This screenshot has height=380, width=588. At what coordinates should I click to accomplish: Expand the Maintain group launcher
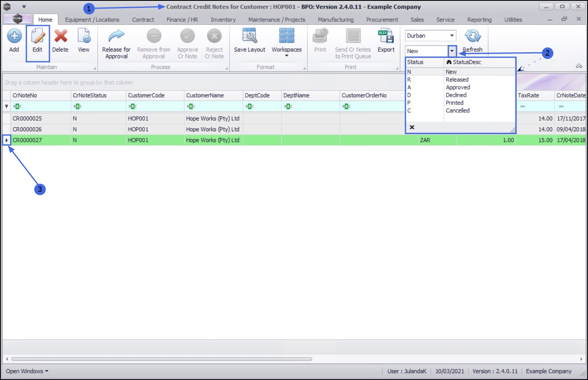point(95,68)
